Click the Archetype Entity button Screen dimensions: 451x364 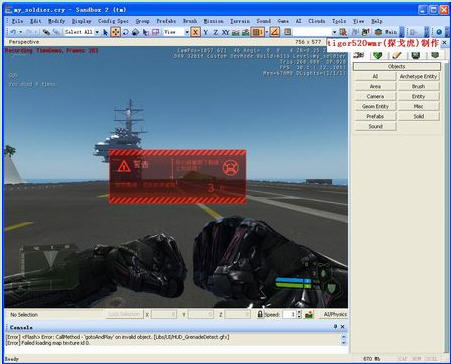click(x=418, y=76)
